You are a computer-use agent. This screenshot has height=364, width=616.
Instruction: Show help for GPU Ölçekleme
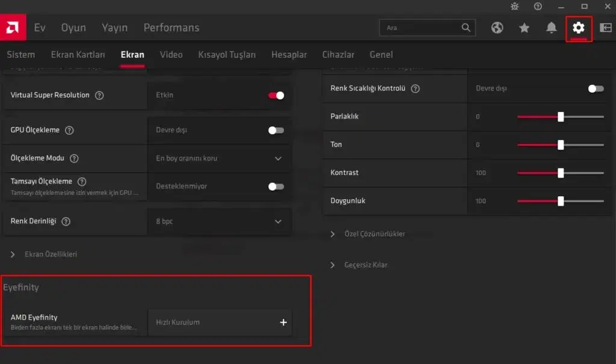click(69, 130)
